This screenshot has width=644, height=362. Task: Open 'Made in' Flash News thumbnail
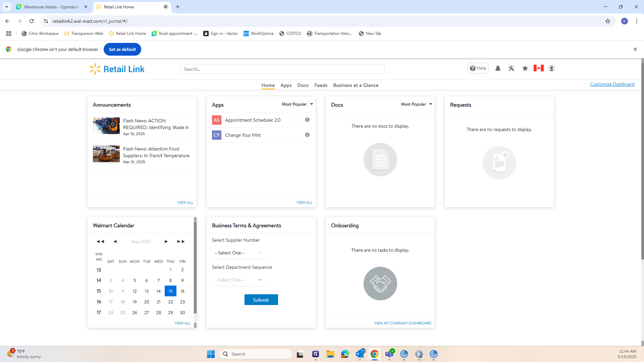pyautogui.click(x=106, y=126)
